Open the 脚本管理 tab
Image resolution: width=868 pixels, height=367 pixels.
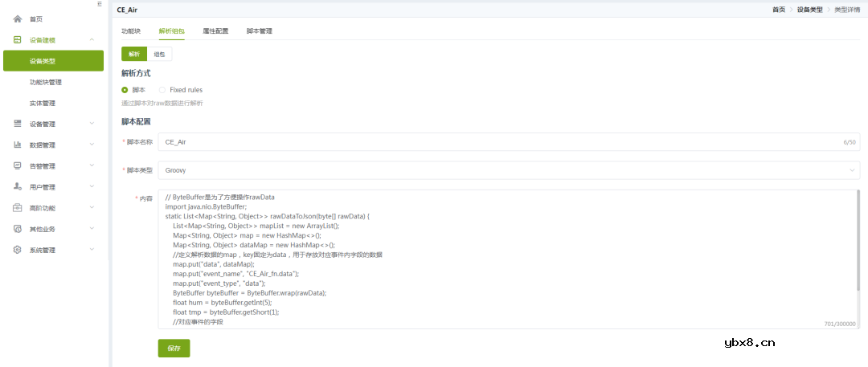259,31
